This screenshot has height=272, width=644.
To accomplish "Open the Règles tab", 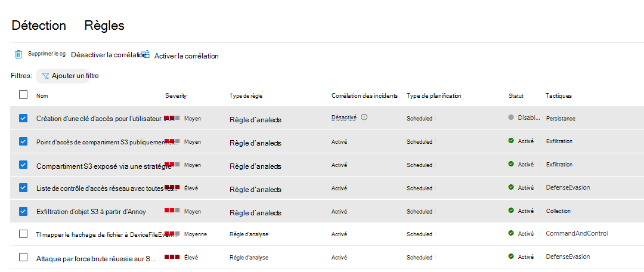I will coord(104,26).
